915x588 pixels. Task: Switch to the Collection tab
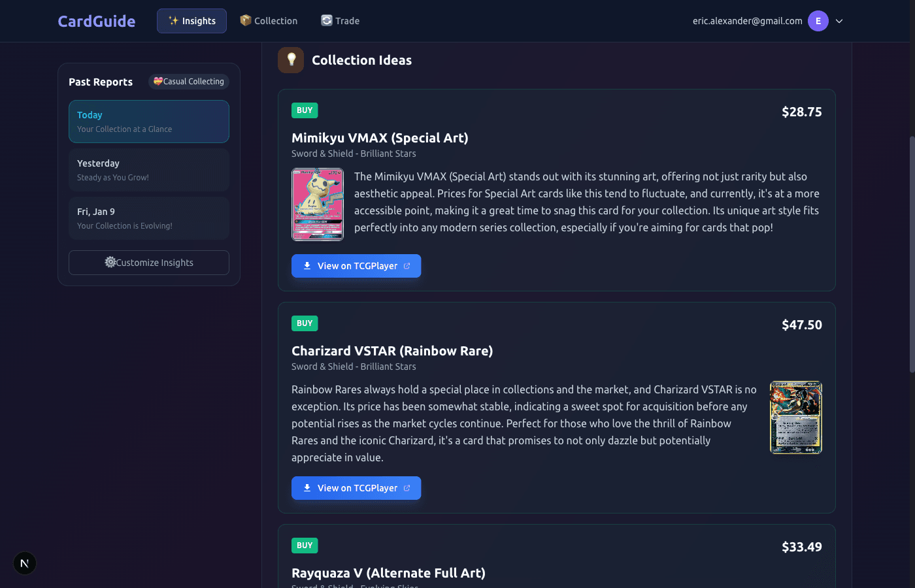pos(269,20)
